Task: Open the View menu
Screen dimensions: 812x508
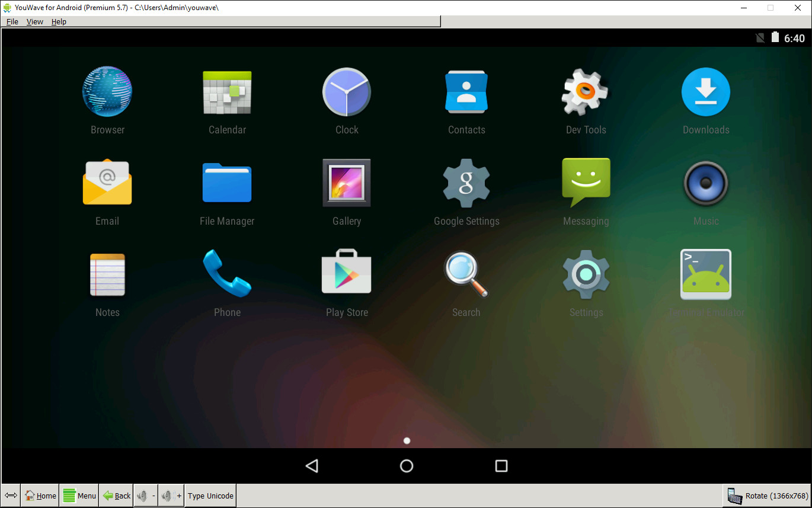Action: (35, 21)
